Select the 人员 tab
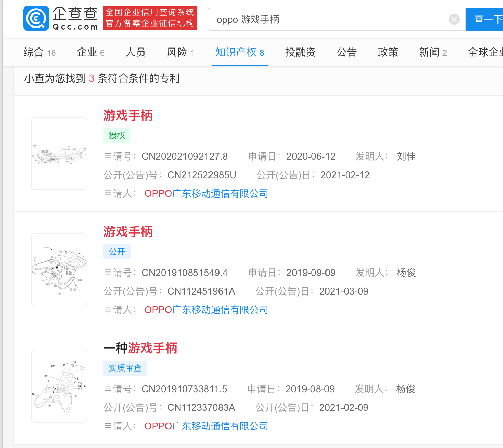 pos(136,52)
